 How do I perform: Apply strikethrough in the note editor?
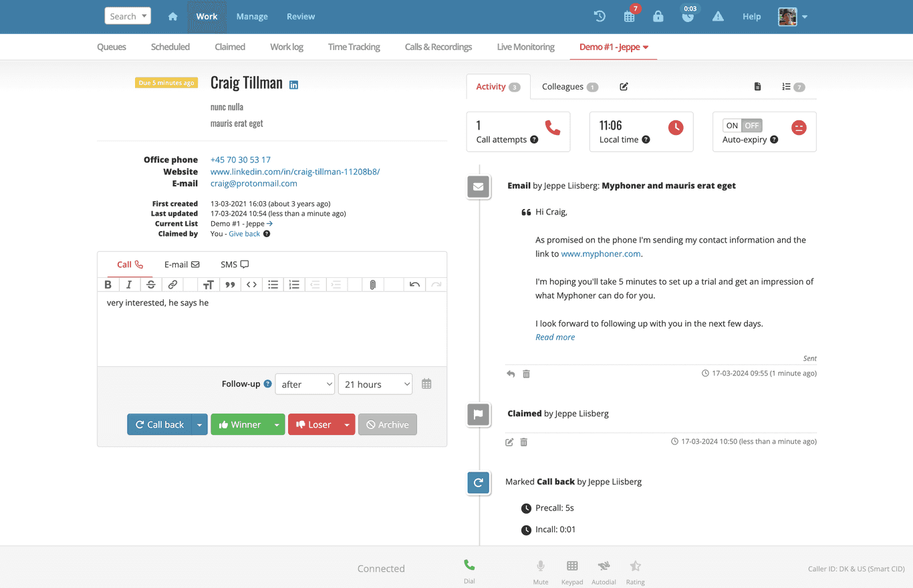[151, 285]
